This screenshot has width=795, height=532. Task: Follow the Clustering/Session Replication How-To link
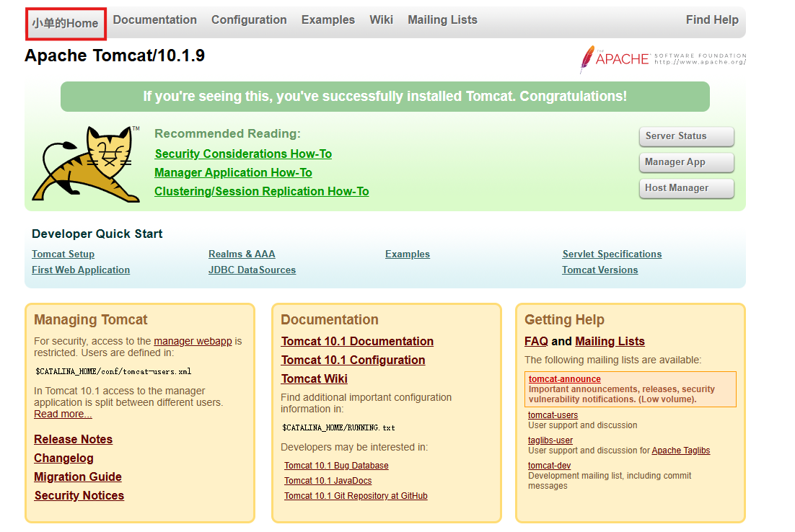261,192
